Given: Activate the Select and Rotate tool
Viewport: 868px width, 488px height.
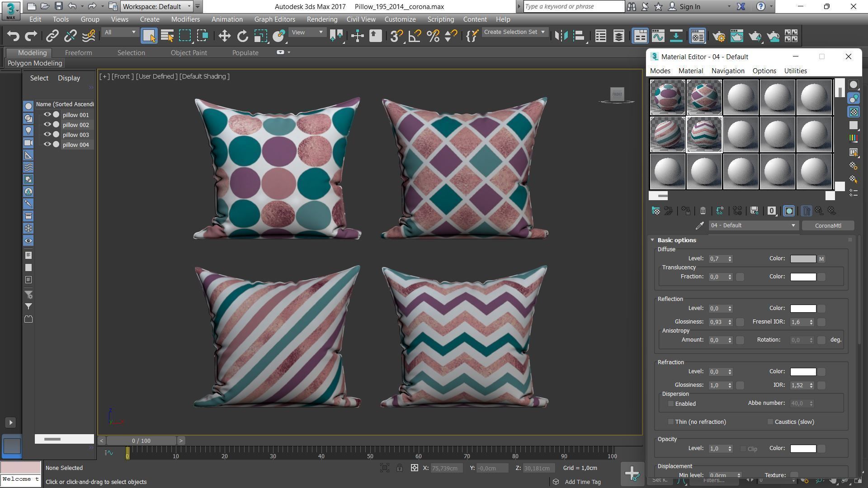Looking at the screenshot, I should tap(242, 36).
